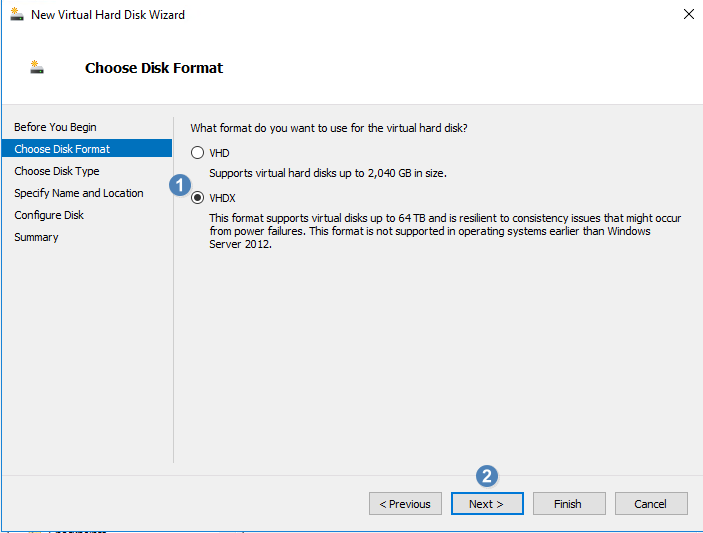The image size is (703, 533).
Task: Select the VHDX format radio button
Action: coord(197,198)
